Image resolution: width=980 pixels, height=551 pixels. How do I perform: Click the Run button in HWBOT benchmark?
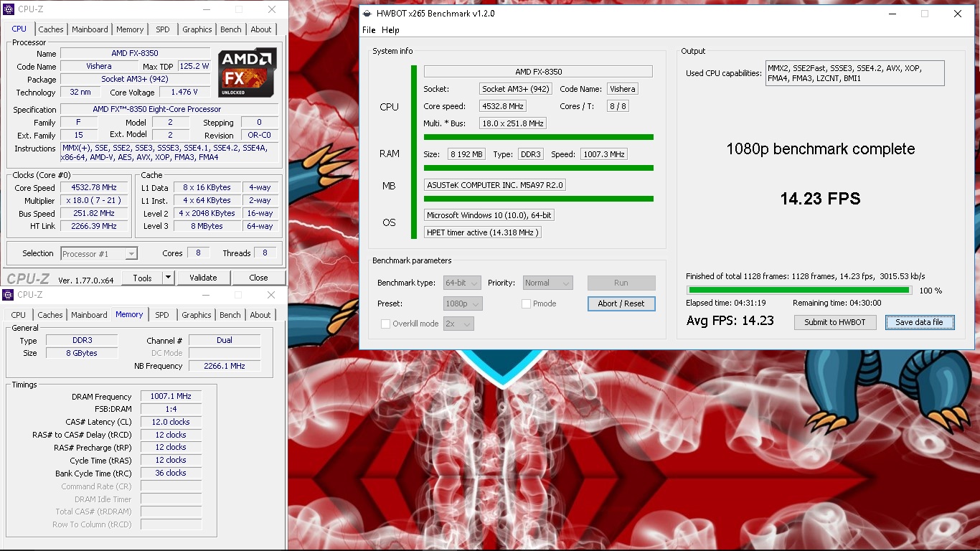click(x=621, y=283)
